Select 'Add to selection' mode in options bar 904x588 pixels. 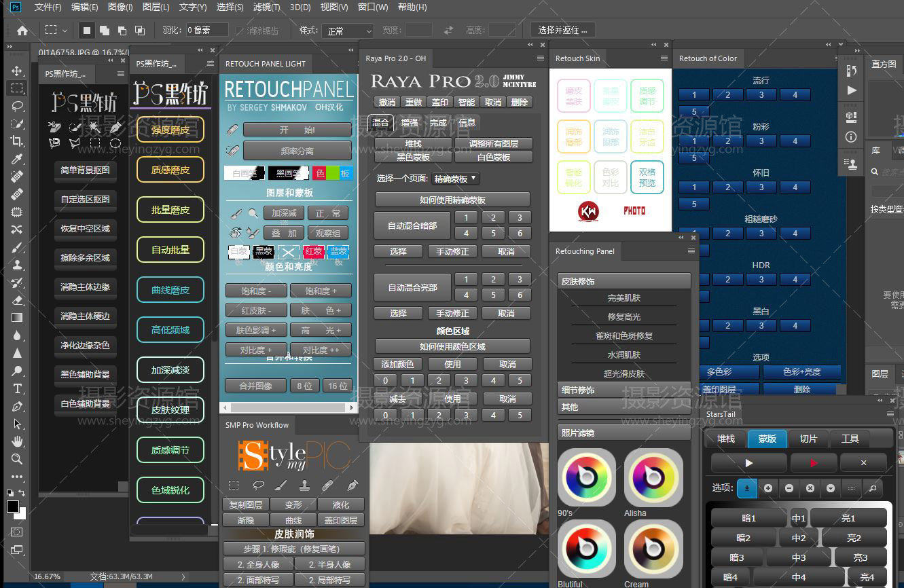(105, 31)
